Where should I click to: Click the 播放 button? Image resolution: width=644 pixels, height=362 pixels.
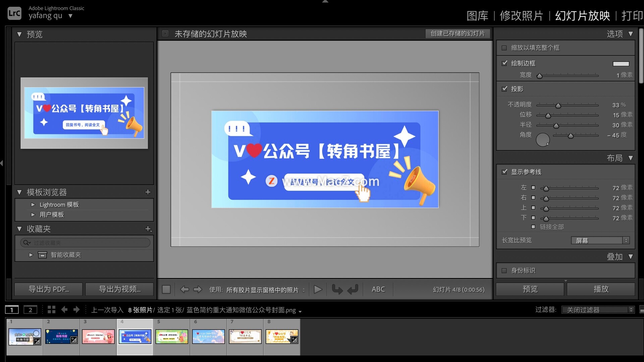[601, 289]
